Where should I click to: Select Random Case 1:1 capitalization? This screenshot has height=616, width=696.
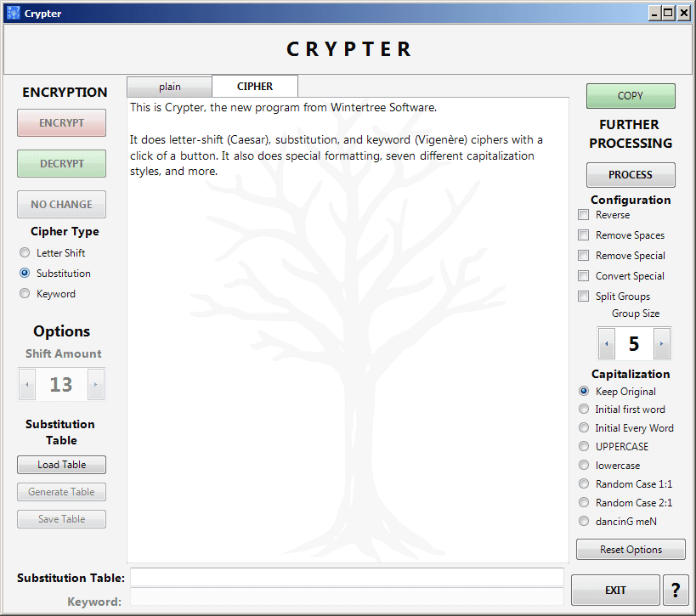point(584,483)
